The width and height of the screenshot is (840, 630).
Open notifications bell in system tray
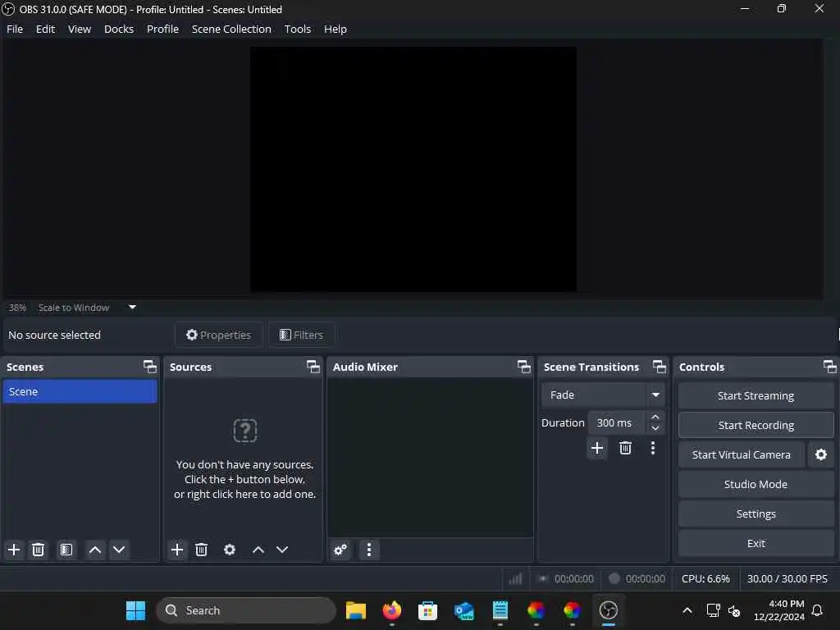point(817,610)
